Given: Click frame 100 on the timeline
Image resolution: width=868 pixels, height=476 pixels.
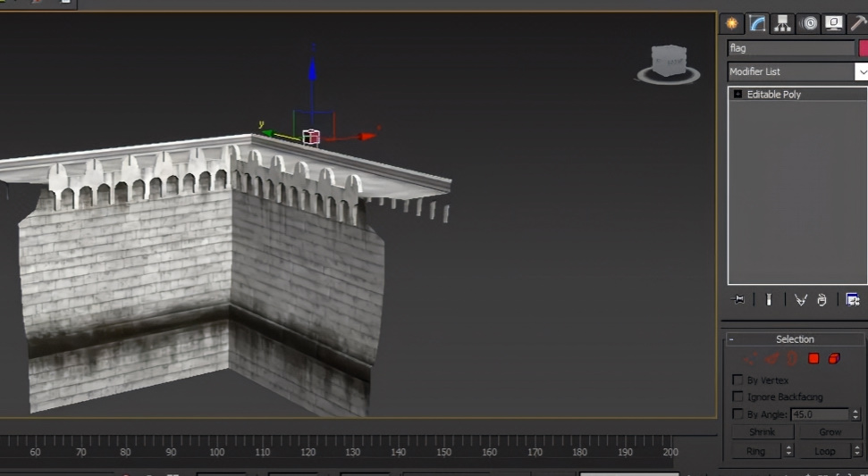Looking at the screenshot, I should coord(216,452).
